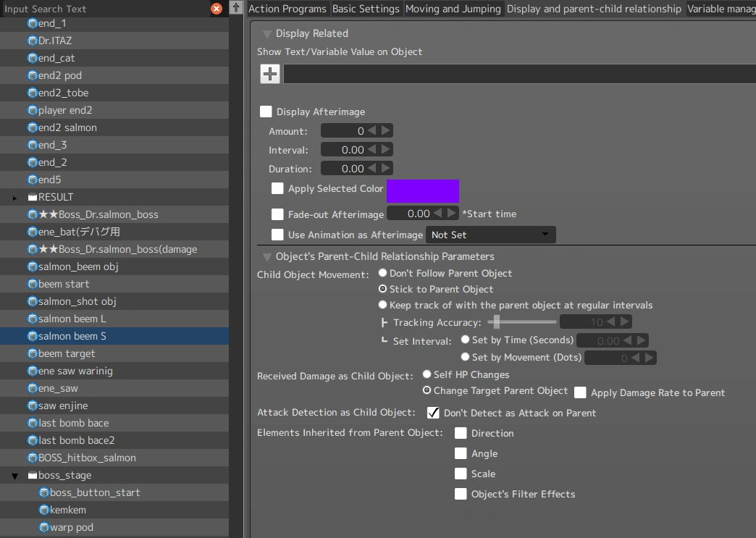Click object icon of ene_saw
This screenshot has width=756, height=538.
[33, 388]
